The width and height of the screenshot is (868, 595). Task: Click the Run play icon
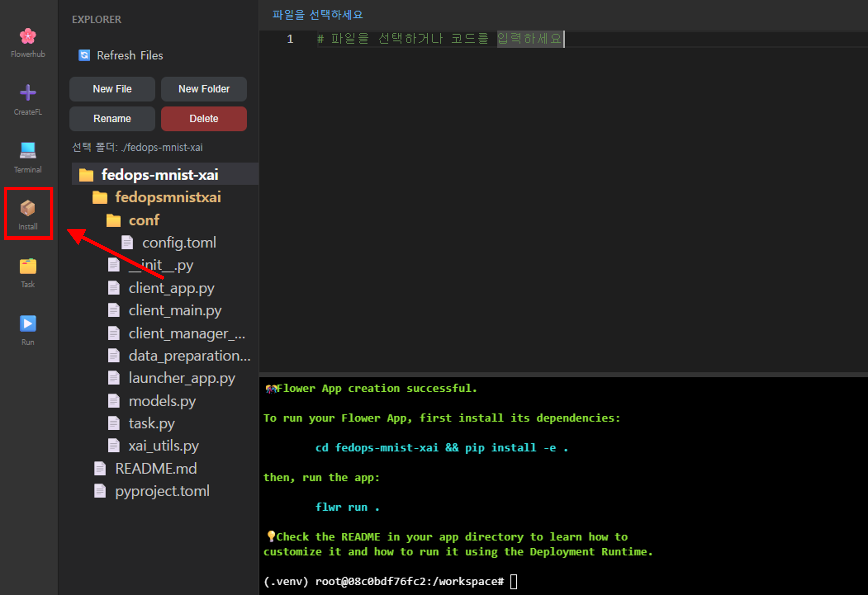point(28,324)
